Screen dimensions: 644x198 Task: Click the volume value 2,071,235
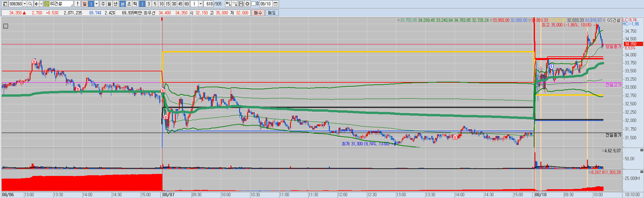tap(73, 13)
